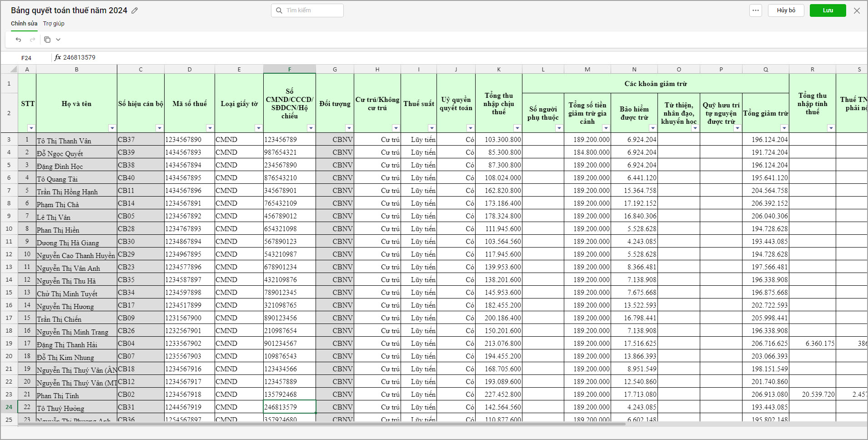Select the column F header
Image resolution: width=868 pixels, height=440 pixels.
coord(289,69)
